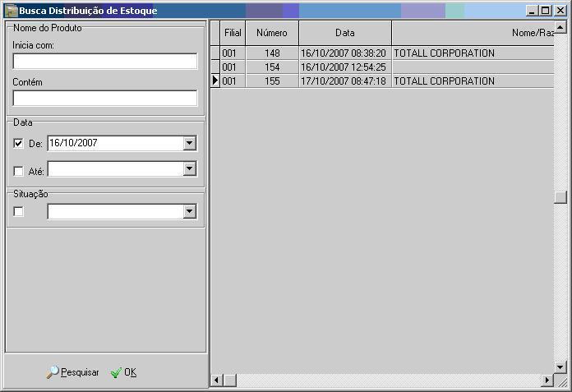Enable the Até date checkbox
This screenshot has width=572, height=392.
click(19, 171)
